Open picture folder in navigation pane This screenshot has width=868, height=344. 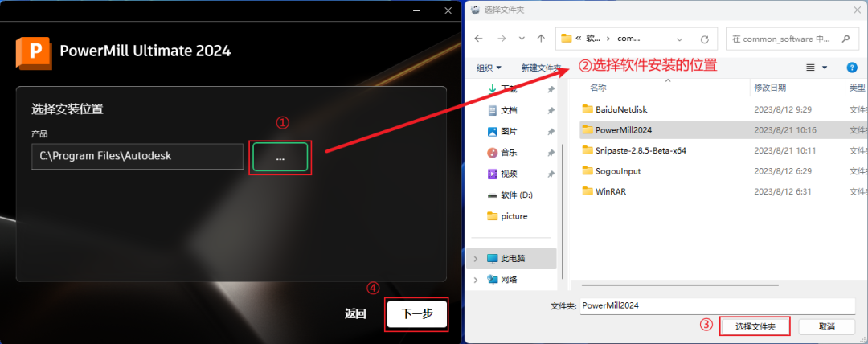pyautogui.click(x=514, y=216)
